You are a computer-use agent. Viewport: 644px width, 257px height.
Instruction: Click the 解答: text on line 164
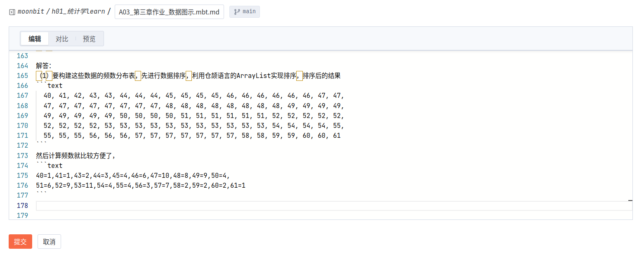(x=43, y=66)
